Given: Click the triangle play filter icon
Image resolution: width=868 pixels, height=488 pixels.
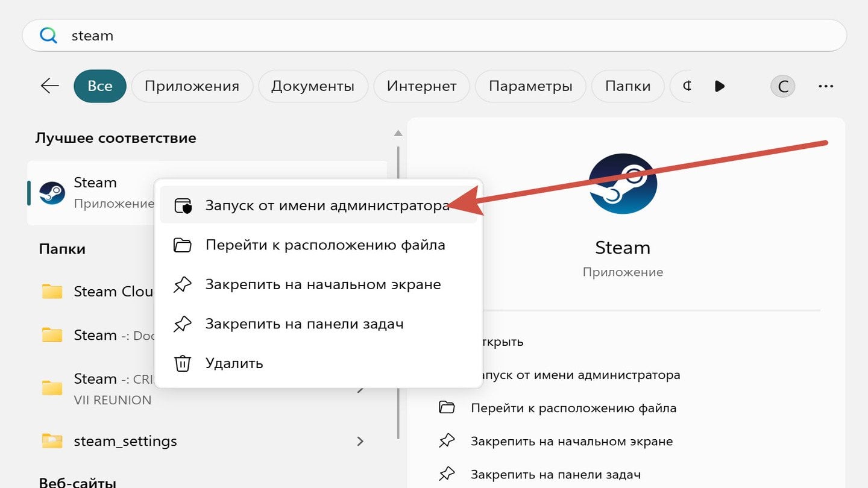Looking at the screenshot, I should [720, 86].
